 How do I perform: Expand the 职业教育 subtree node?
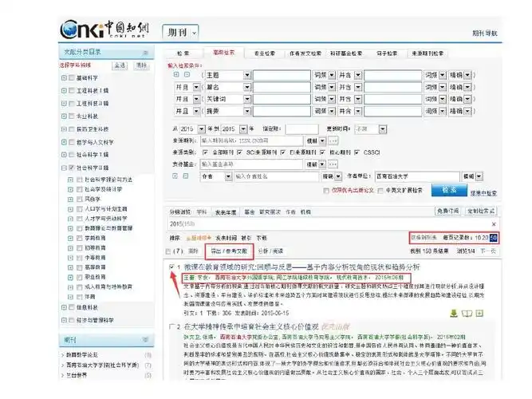pos(70,277)
